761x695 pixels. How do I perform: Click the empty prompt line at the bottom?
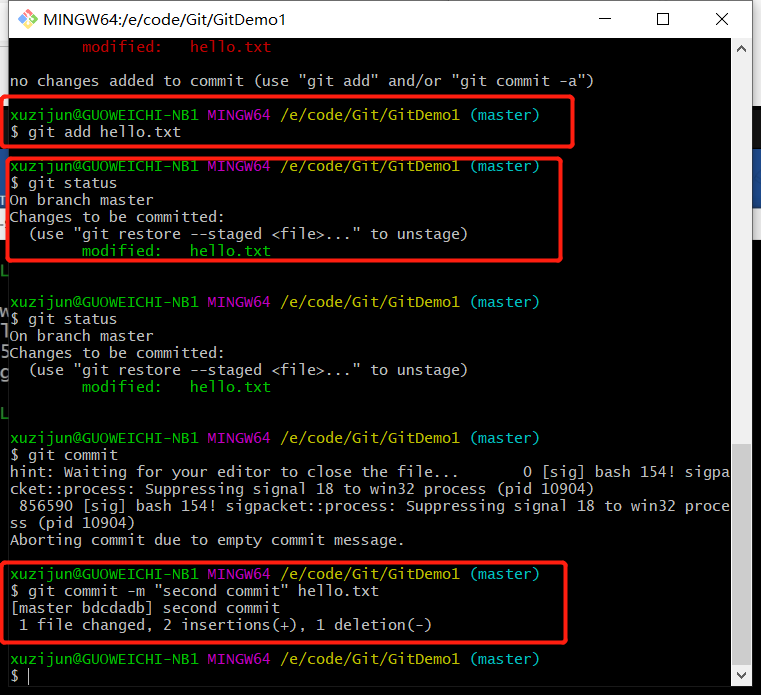click(19, 676)
